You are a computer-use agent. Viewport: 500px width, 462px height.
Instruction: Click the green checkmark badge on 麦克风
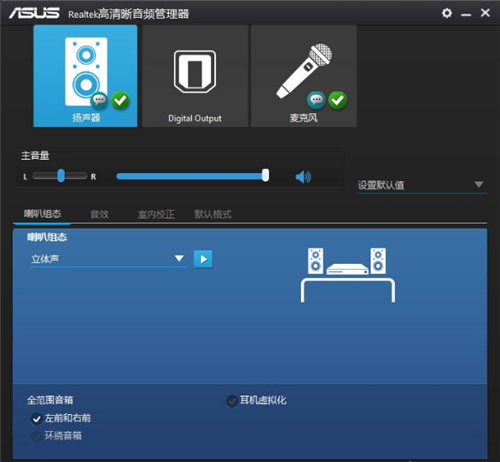[x=338, y=100]
